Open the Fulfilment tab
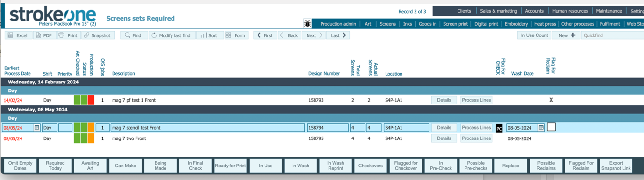The height and width of the screenshot is (180, 644). [610, 24]
